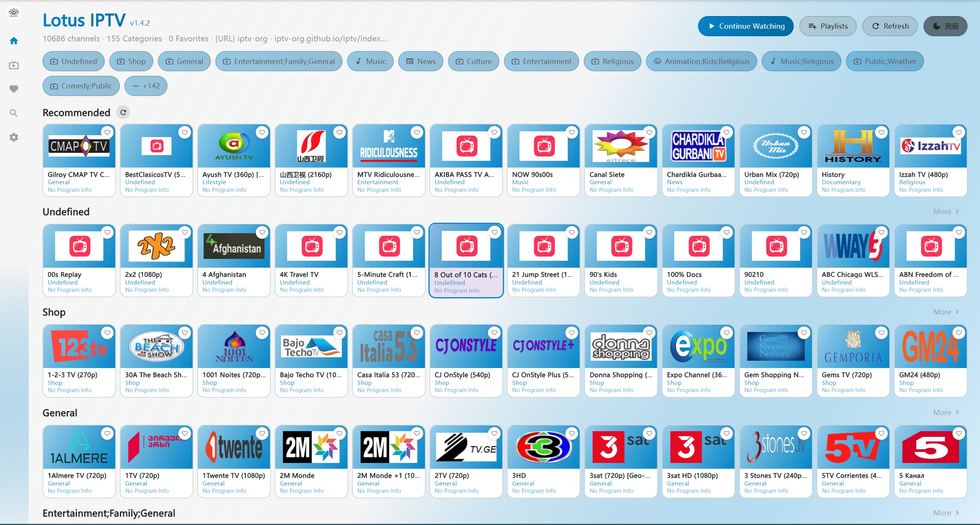Open Search from the sidebar

tap(14, 113)
